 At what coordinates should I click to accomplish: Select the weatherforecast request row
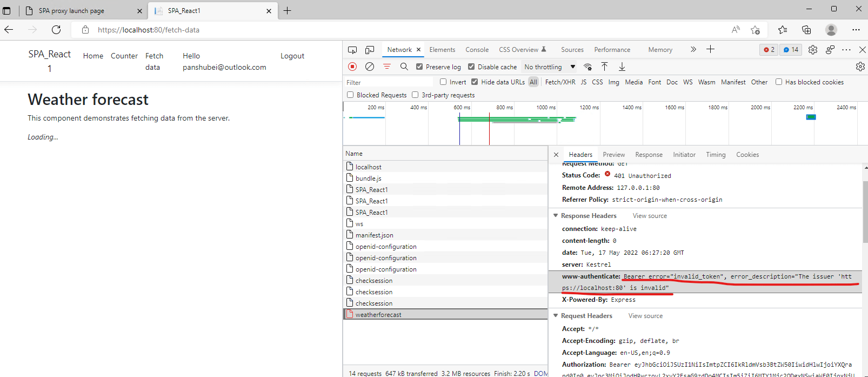[x=445, y=314]
